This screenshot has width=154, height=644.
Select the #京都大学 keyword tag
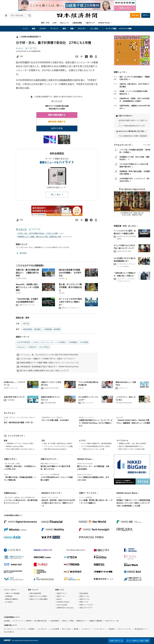pos(32,347)
